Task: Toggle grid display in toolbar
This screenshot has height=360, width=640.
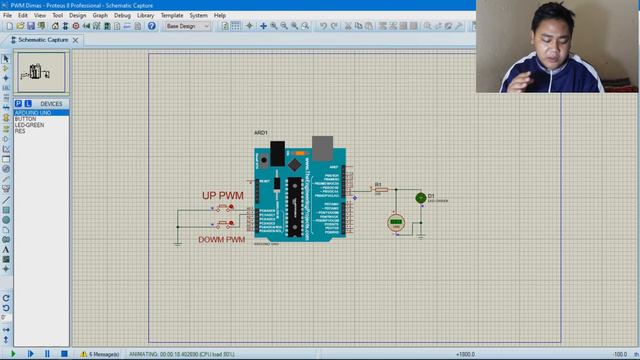Action: point(236,26)
